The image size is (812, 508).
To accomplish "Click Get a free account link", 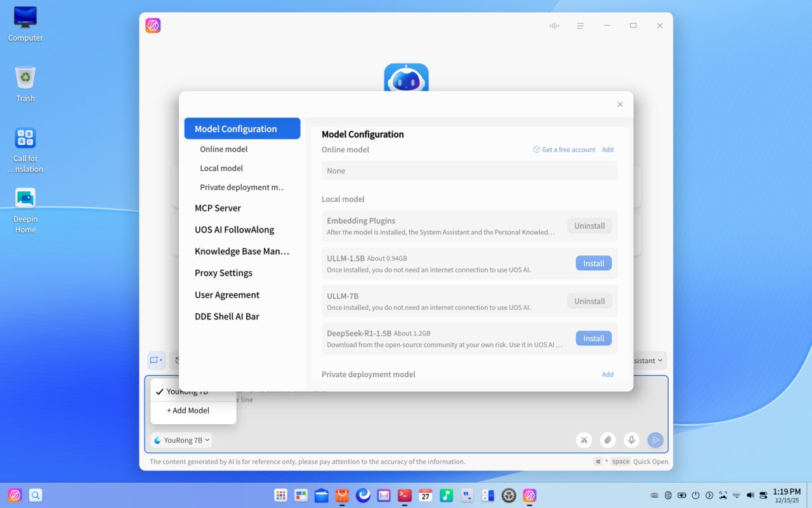I will [564, 150].
